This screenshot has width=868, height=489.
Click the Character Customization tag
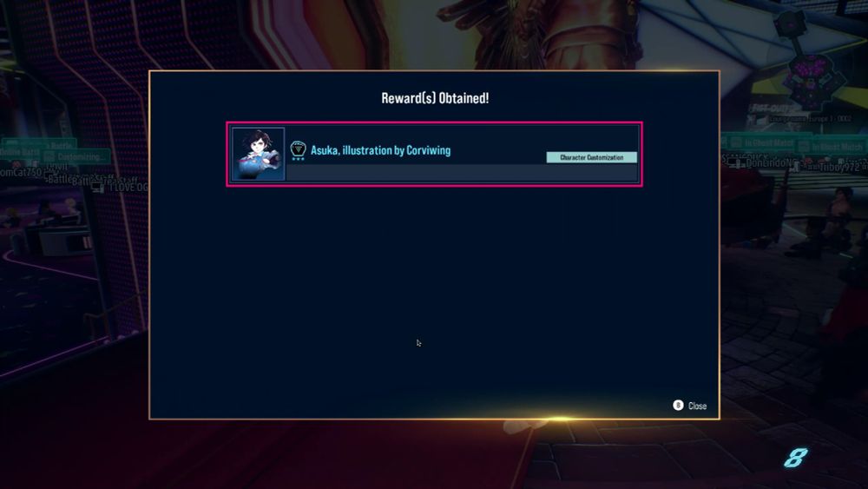tap(591, 157)
